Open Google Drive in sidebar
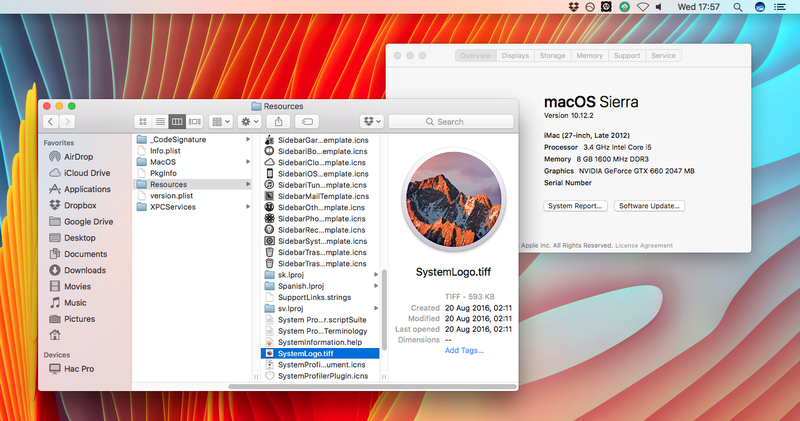This screenshot has height=421, width=800. click(x=81, y=221)
